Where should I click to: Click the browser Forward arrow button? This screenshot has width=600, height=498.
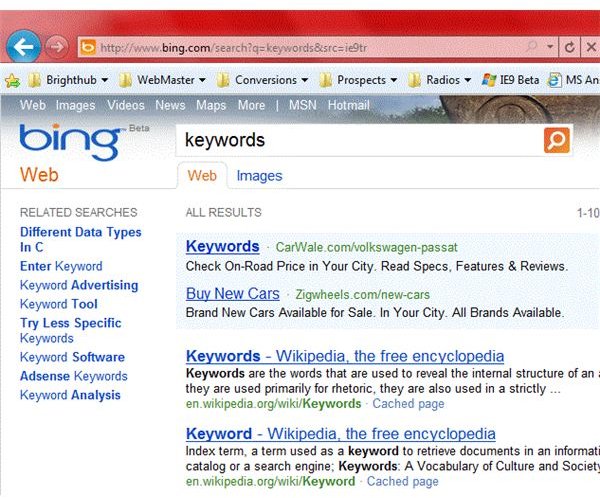(57, 47)
